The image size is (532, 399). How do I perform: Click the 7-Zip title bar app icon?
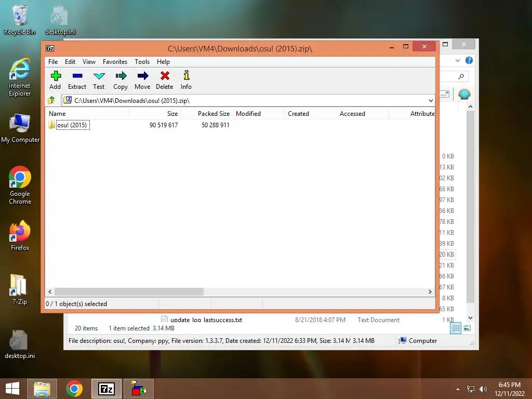pyautogui.click(x=50, y=48)
